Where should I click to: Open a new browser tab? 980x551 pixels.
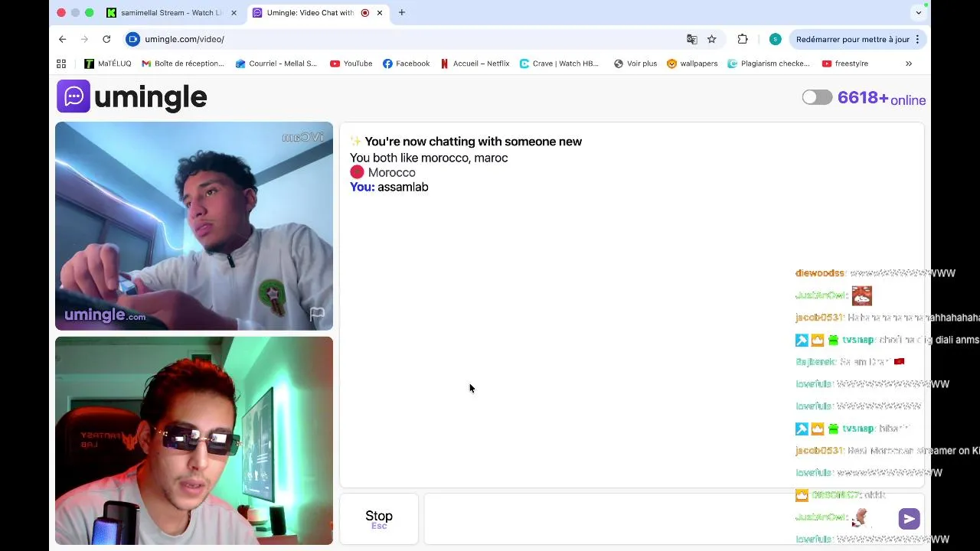pos(401,12)
